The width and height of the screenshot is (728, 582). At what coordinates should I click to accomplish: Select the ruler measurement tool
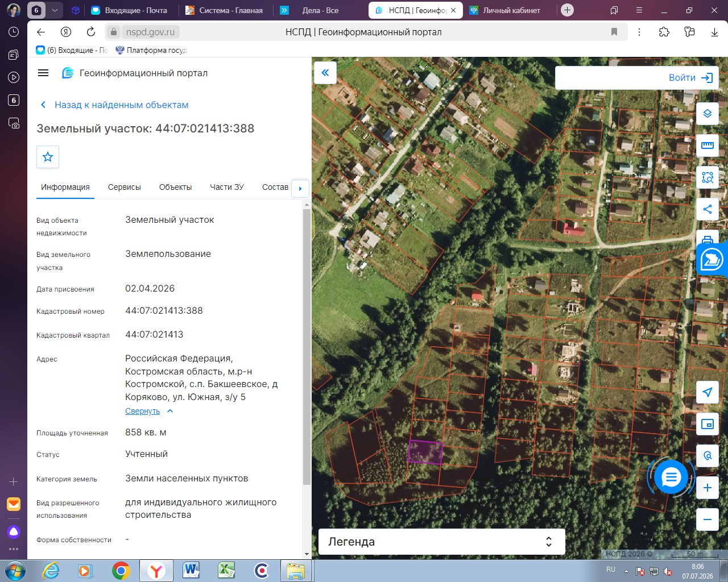[x=708, y=145]
